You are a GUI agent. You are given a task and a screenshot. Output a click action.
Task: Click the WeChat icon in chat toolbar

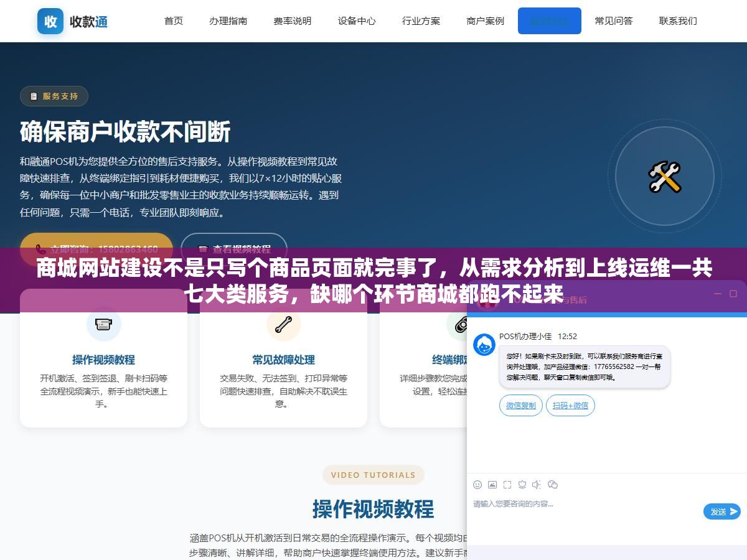553,484
